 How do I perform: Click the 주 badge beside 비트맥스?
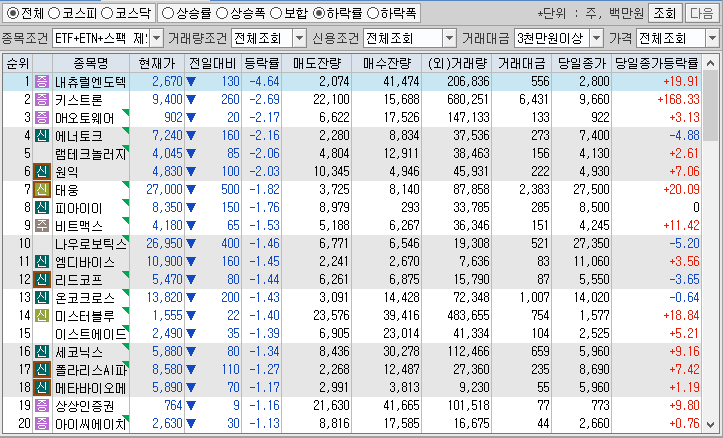tap(42, 225)
